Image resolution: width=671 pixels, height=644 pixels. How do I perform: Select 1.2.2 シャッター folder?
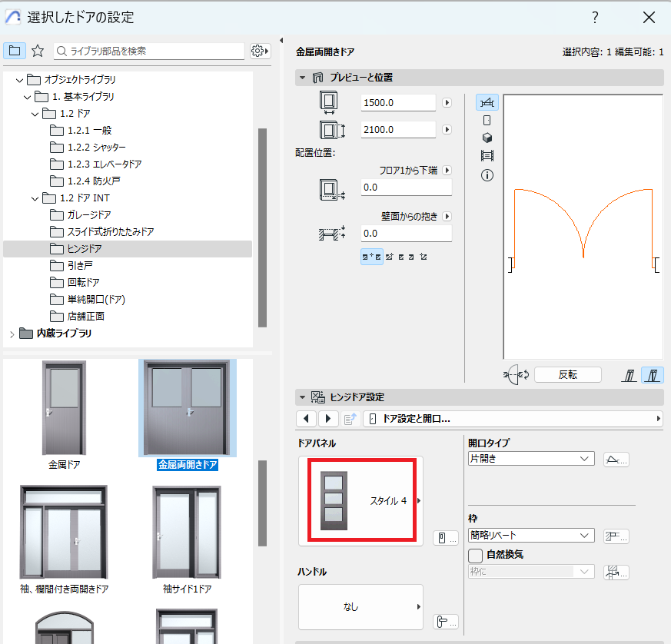88,148
